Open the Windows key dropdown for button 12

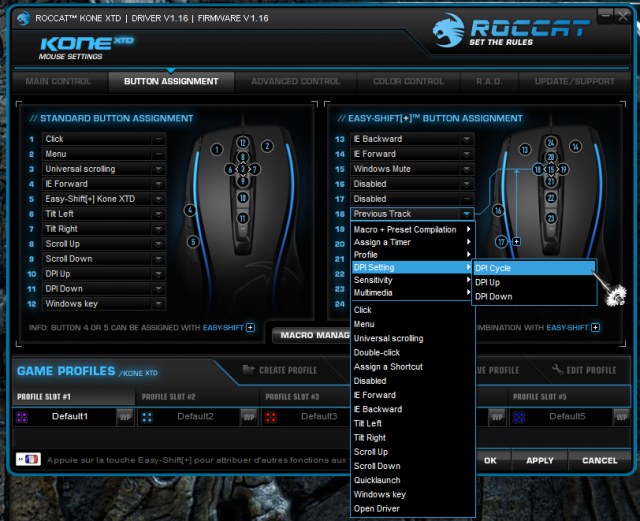[x=158, y=304]
